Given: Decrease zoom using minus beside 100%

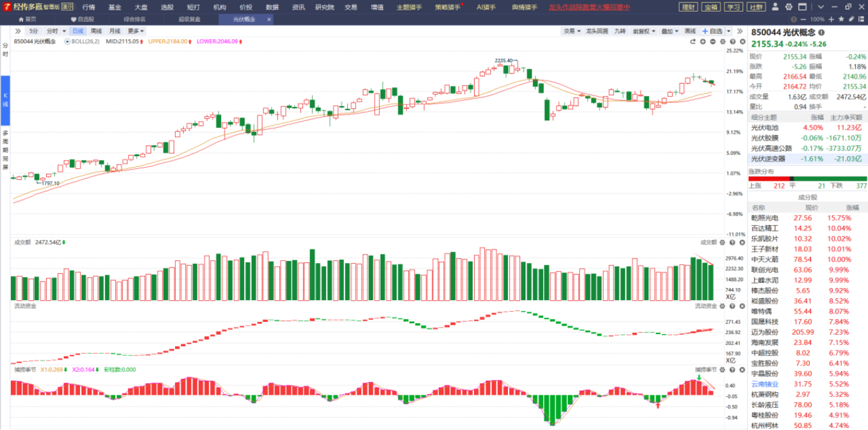Looking at the screenshot, I should coord(803,19).
